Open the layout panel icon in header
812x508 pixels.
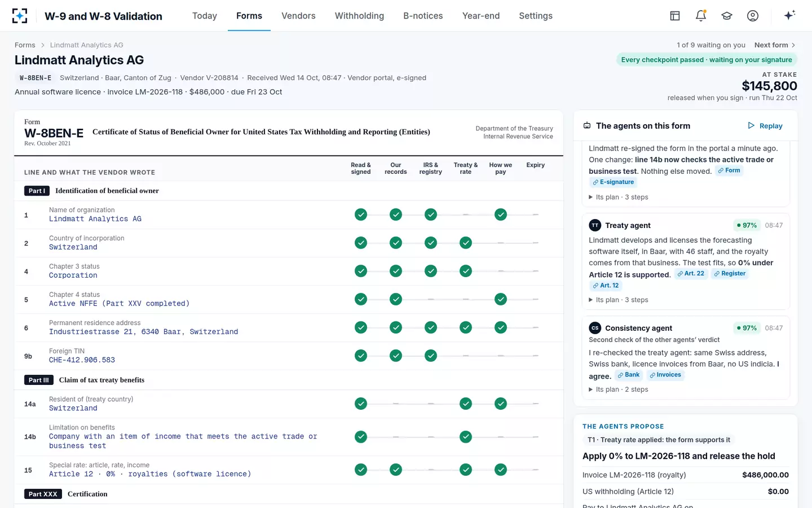pyautogui.click(x=675, y=16)
